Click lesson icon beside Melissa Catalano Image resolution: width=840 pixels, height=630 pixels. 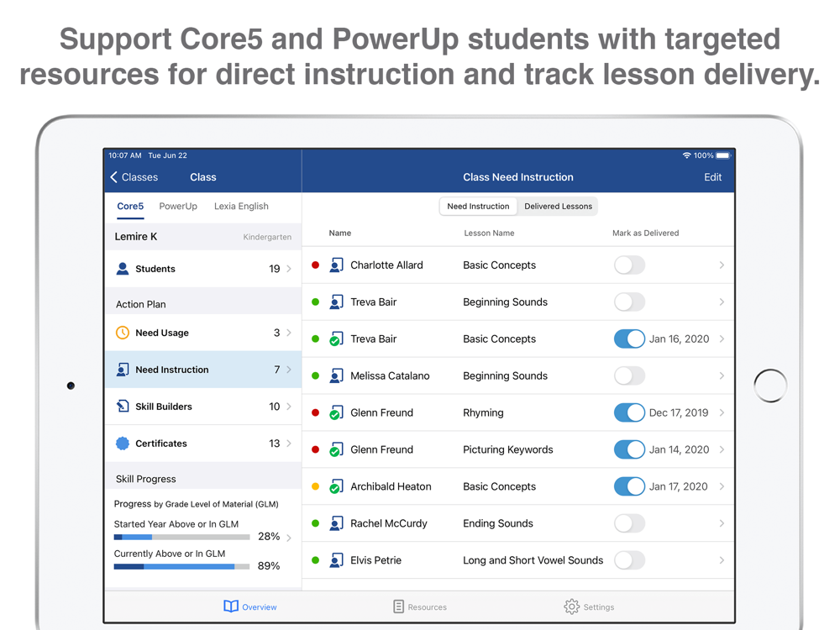(x=336, y=376)
